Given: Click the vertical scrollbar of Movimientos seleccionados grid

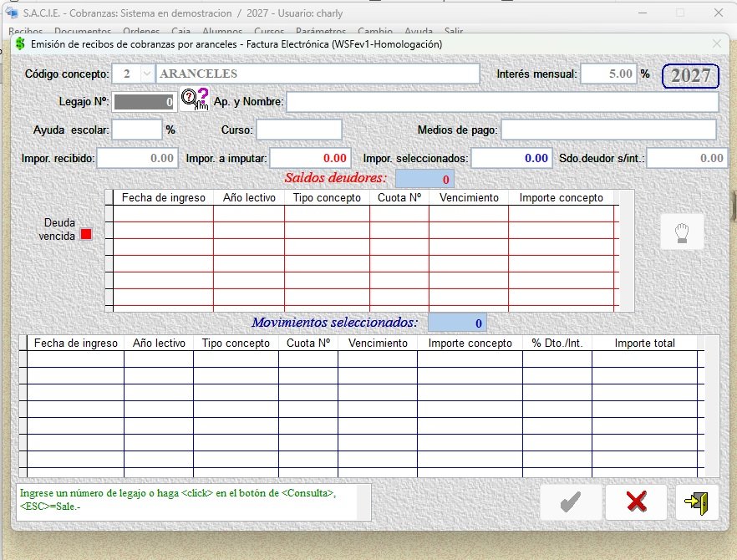Looking at the screenshot, I should pos(712,406).
